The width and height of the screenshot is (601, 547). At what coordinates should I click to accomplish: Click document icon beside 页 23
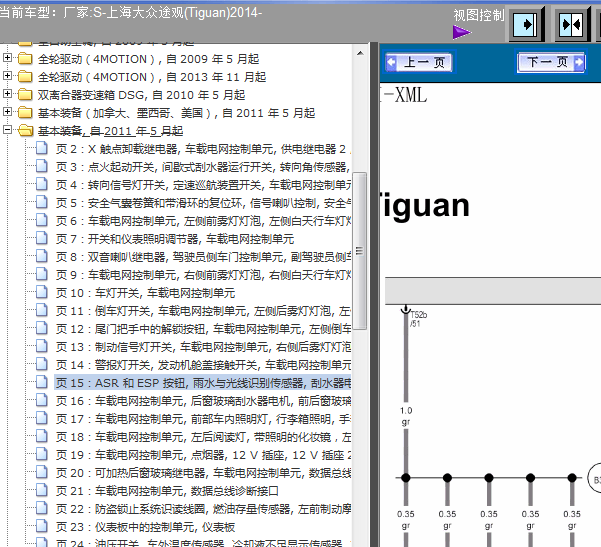(42, 526)
